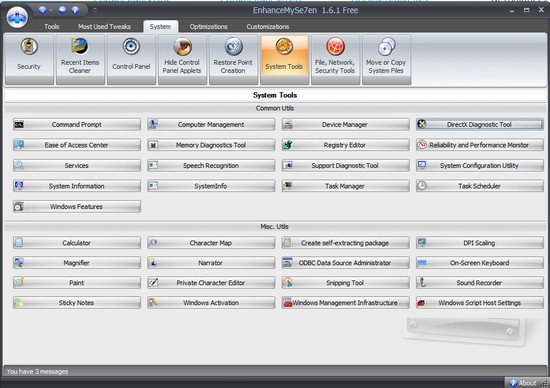Start Magnifier
Viewport: 550px width, 388px height.
pyautogui.click(x=77, y=263)
